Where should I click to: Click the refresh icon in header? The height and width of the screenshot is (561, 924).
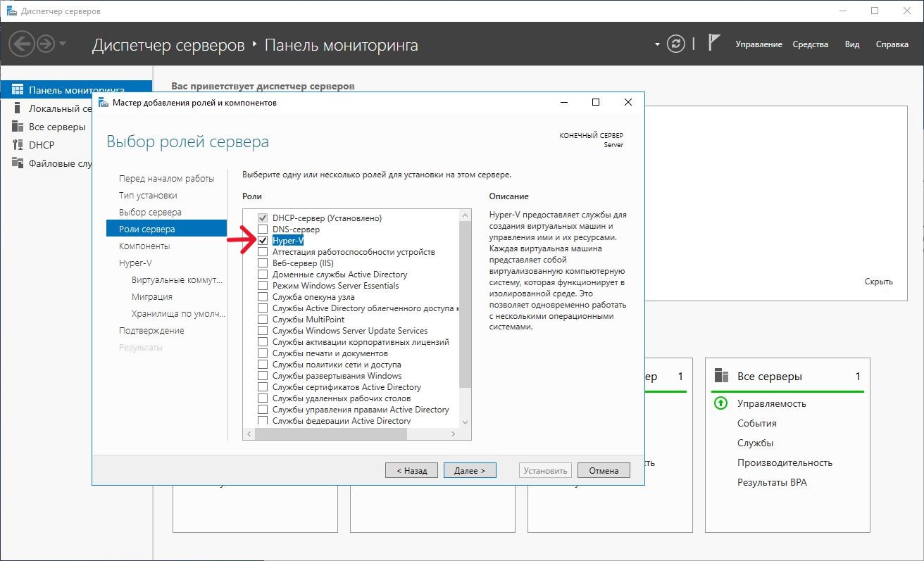pyautogui.click(x=675, y=44)
